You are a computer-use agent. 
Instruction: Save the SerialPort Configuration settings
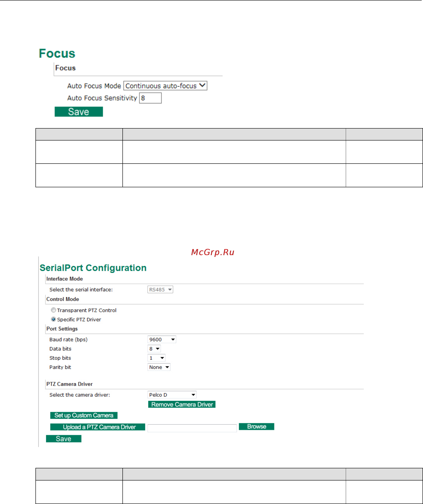(64, 439)
